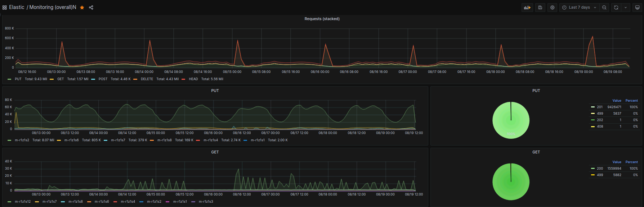Select the 408 row in PUT pie legend
Screen dimensions: 644x207
tap(614, 126)
